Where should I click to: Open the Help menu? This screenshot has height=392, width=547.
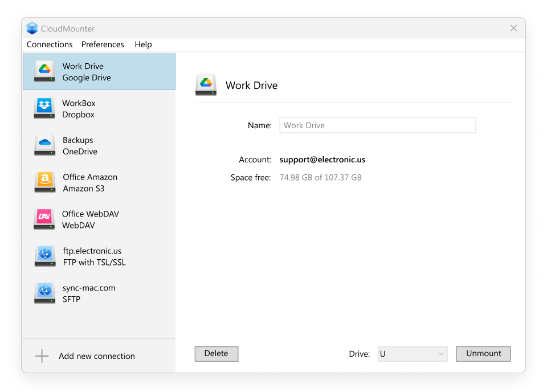tap(143, 44)
